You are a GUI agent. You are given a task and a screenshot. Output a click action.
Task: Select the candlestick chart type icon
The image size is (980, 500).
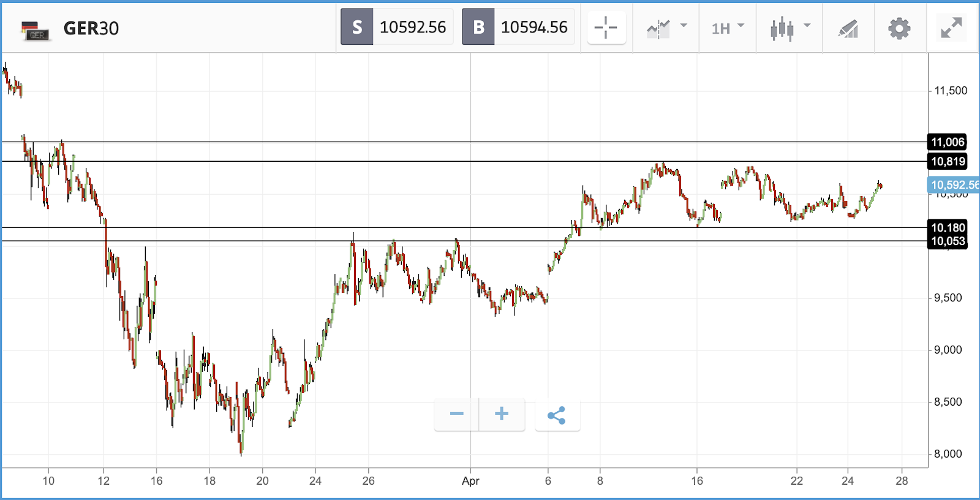point(782,29)
